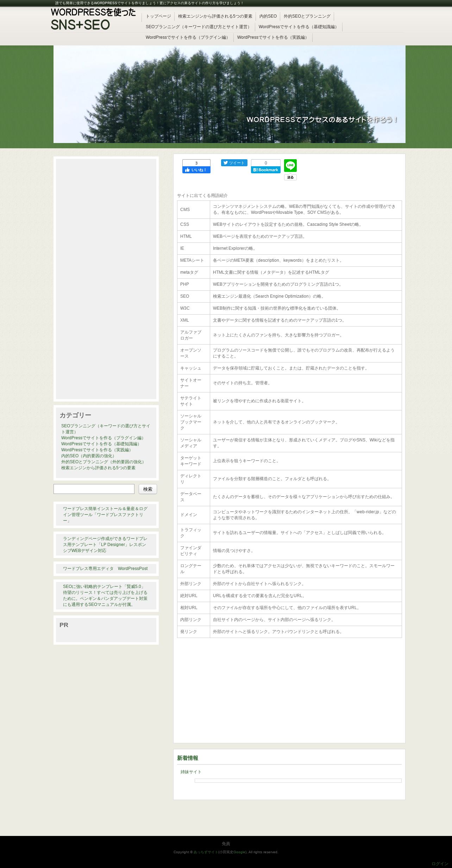Select sidebar category 内的SEO（内的要因の強化）
Viewport: 452px width, 868px height.
(x=89, y=456)
